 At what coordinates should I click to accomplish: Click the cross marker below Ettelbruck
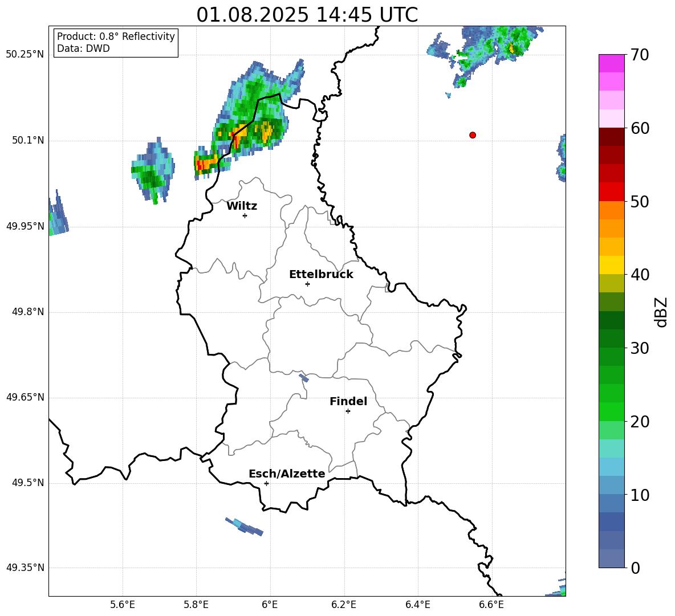click(x=307, y=284)
